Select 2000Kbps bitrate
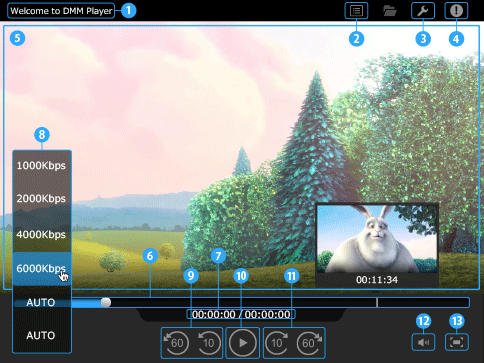The width and height of the screenshot is (484, 363). tap(41, 199)
